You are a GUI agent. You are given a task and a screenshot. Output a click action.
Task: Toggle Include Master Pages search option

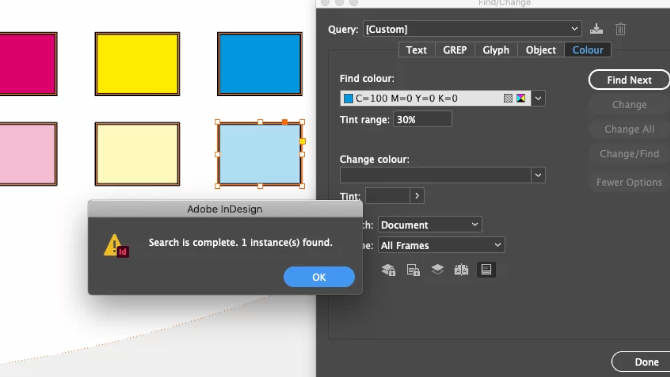coord(461,270)
